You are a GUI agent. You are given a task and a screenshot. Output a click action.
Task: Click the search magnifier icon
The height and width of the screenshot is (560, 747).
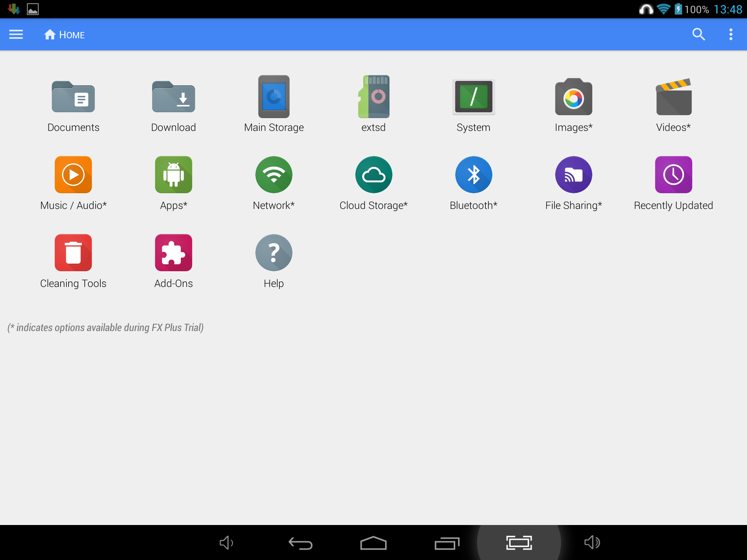(698, 34)
